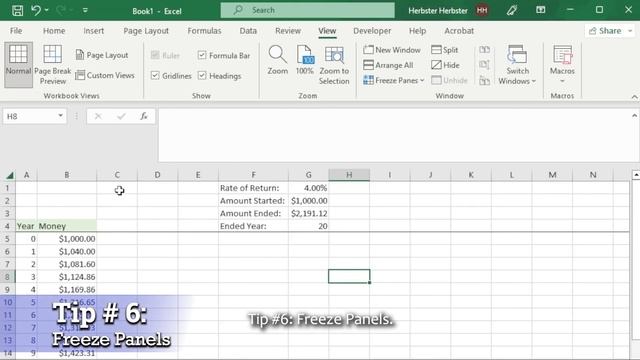The height and width of the screenshot is (360, 640).
Task: Open a New Window
Action: [392, 50]
